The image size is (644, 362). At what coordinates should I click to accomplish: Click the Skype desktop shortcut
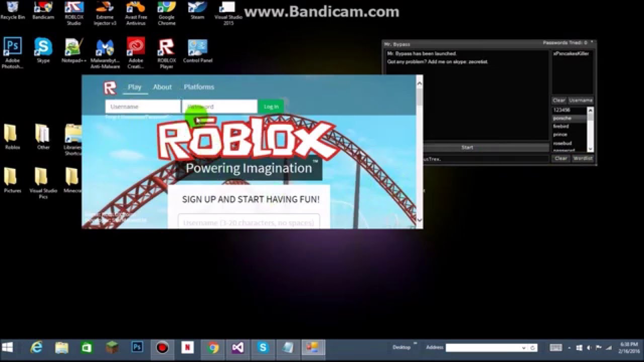pyautogui.click(x=43, y=50)
